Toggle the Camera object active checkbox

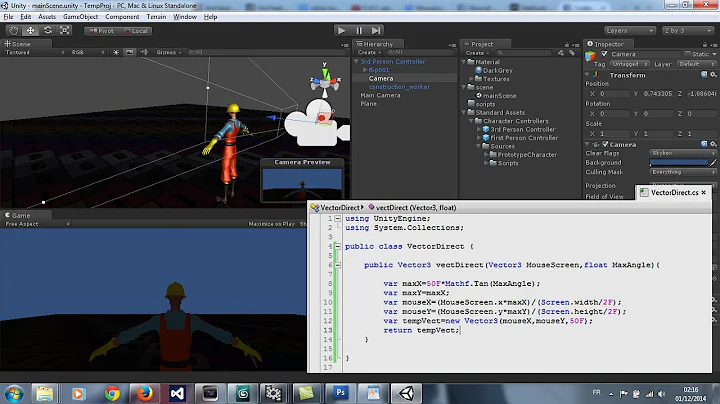click(x=604, y=54)
